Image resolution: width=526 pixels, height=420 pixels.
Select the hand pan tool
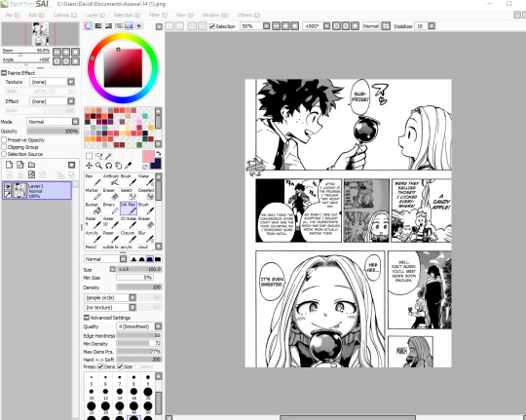(118, 166)
